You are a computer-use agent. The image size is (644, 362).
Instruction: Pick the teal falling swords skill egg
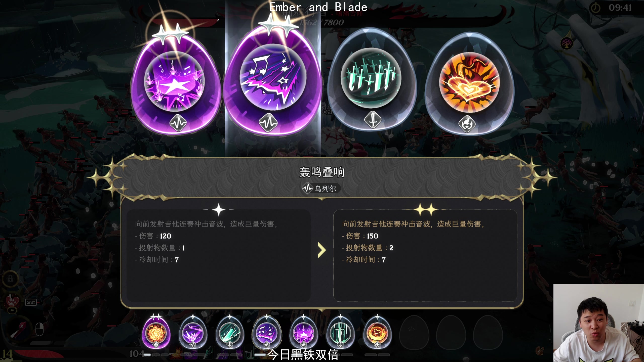(x=371, y=80)
